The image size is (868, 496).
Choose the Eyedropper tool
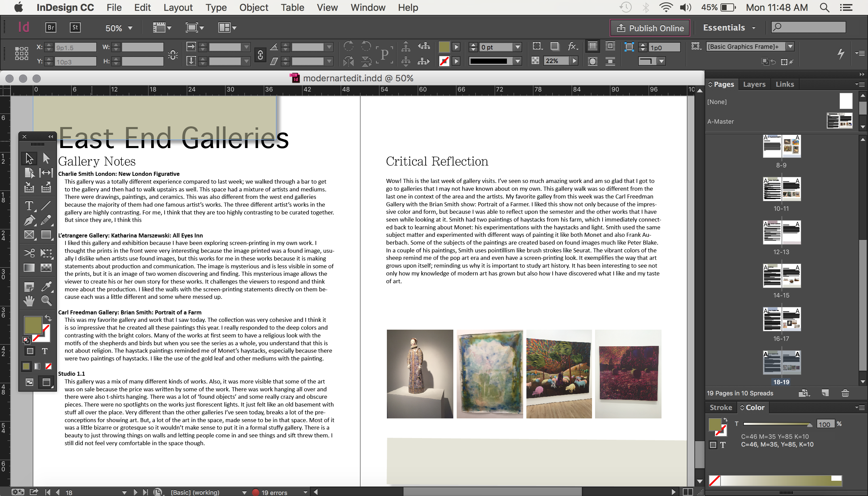point(46,287)
